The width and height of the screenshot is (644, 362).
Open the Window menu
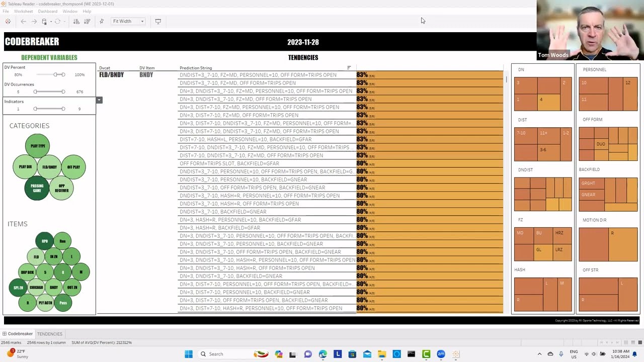click(x=70, y=11)
